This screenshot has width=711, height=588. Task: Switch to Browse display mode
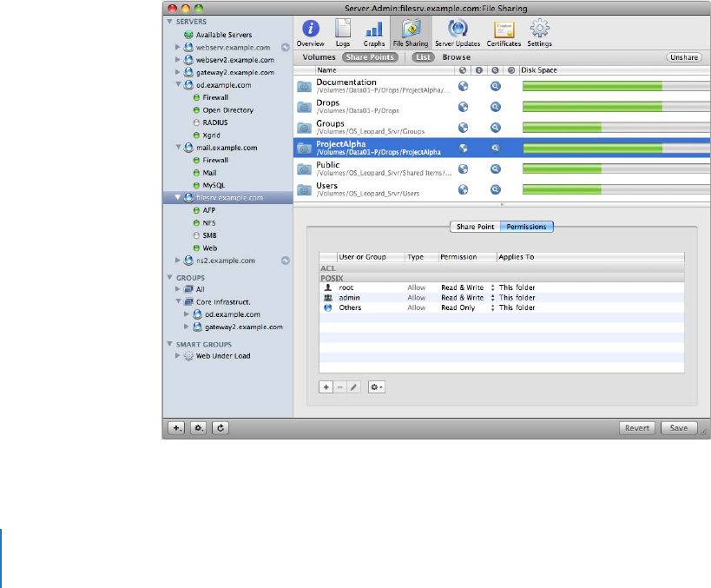coord(456,57)
